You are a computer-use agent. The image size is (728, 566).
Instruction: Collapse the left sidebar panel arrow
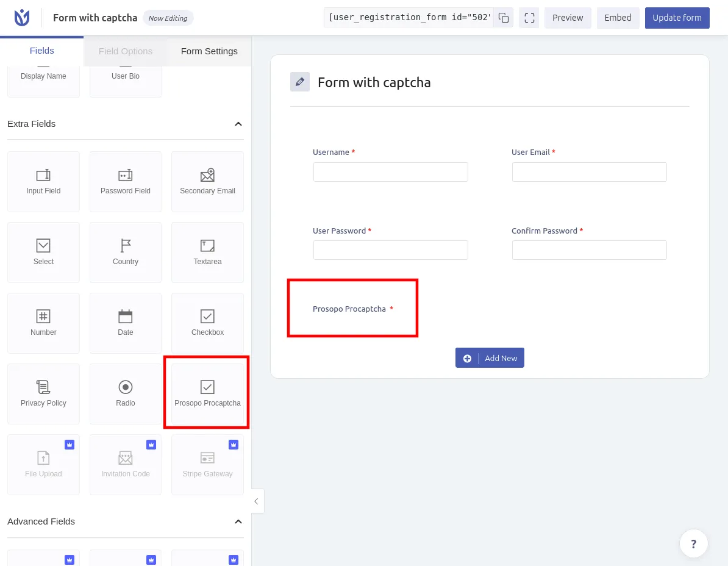pos(257,501)
